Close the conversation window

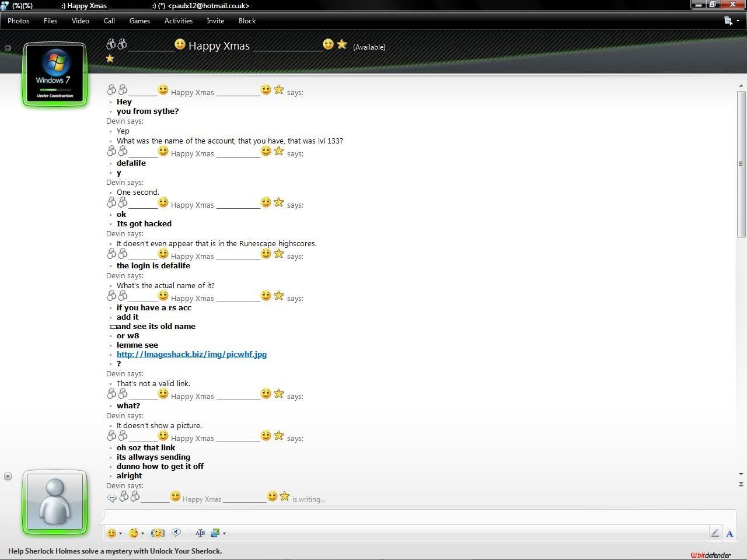732,5
